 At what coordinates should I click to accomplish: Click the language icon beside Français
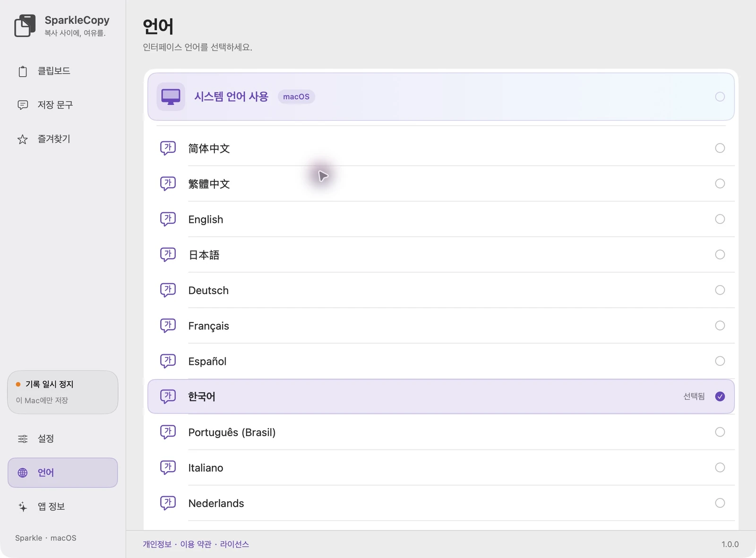click(168, 325)
